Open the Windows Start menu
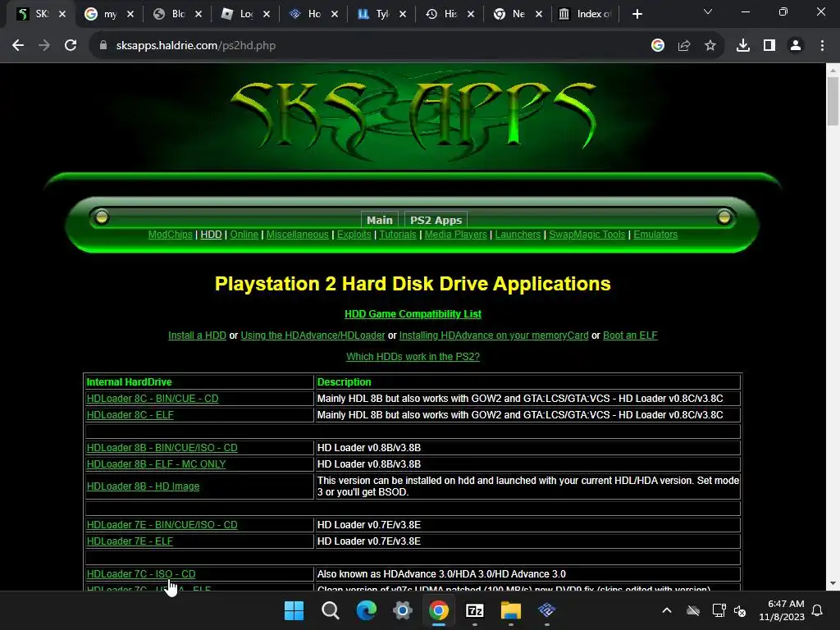Screen dimensions: 840x630 pyautogui.click(x=294, y=610)
